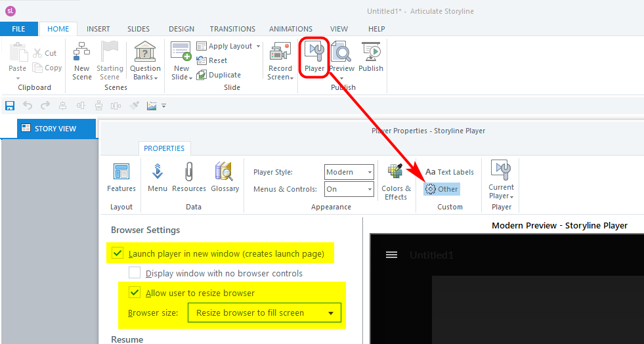Open Colors & Effects

coord(396,181)
